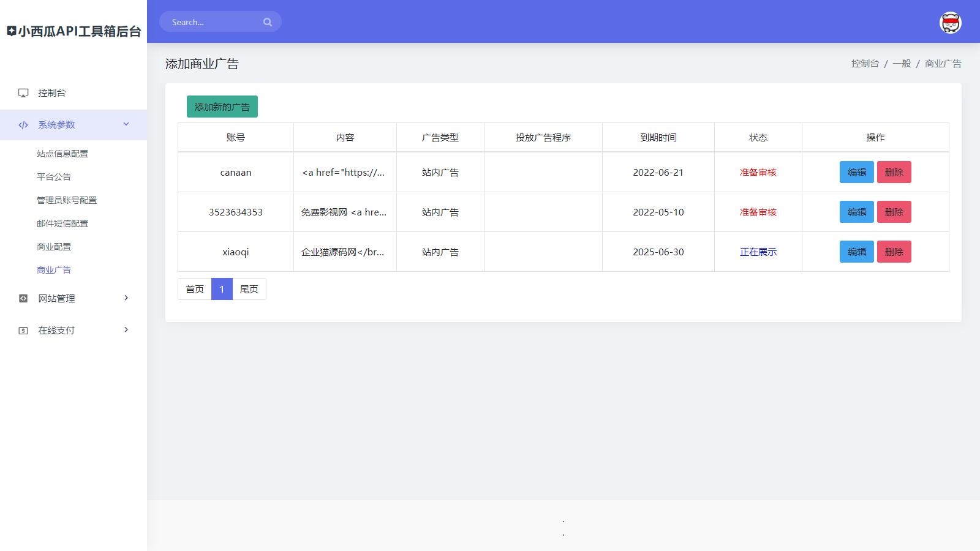This screenshot has width=980, height=551.
Task: Select page 1 in pagination
Action: [222, 289]
